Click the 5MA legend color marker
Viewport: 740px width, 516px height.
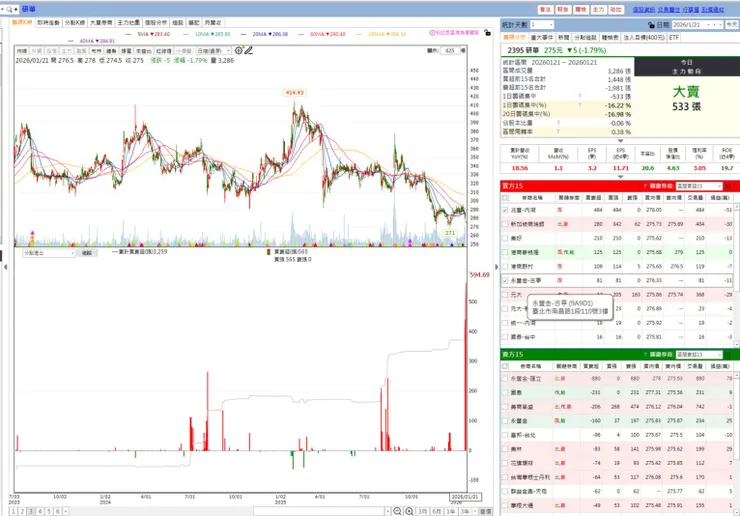pyautogui.click(x=129, y=34)
